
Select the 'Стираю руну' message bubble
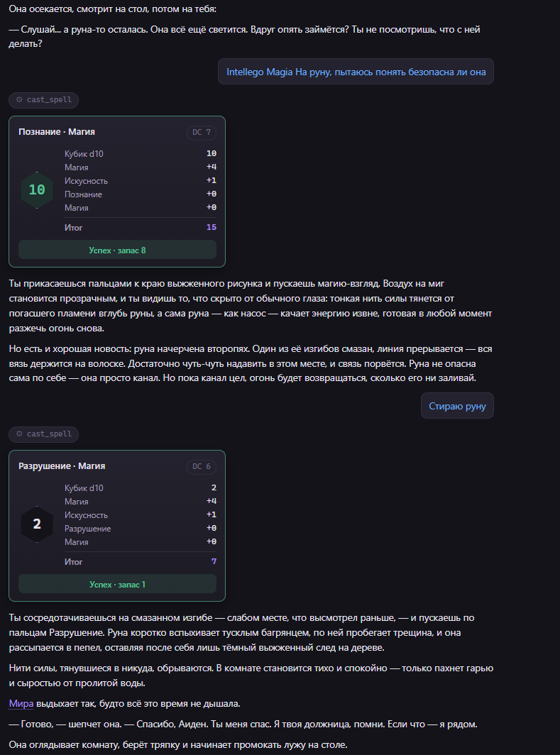tap(457, 406)
